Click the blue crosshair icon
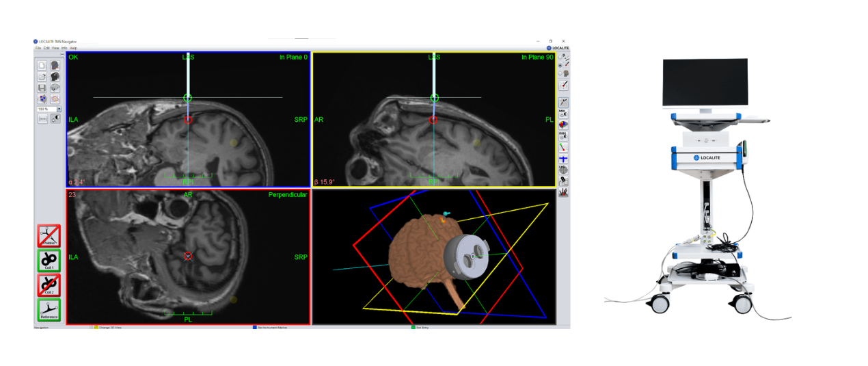868x366 pixels. (564, 159)
